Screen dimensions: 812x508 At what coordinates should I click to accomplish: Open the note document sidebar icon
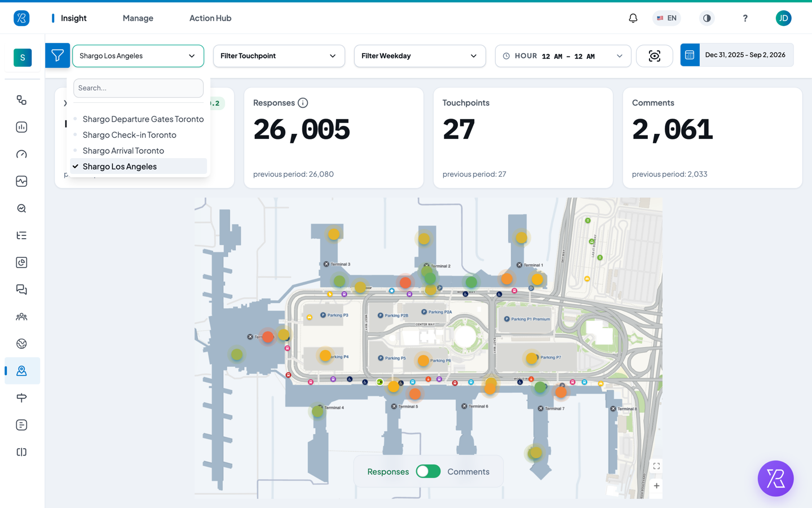pyautogui.click(x=21, y=425)
